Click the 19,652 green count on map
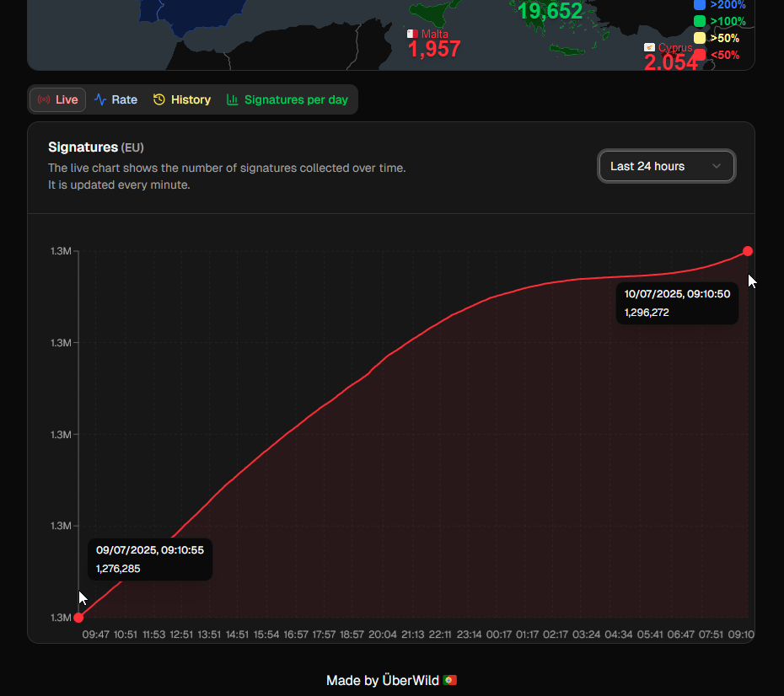Viewport: 784px width, 696px height. (x=550, y=11)
